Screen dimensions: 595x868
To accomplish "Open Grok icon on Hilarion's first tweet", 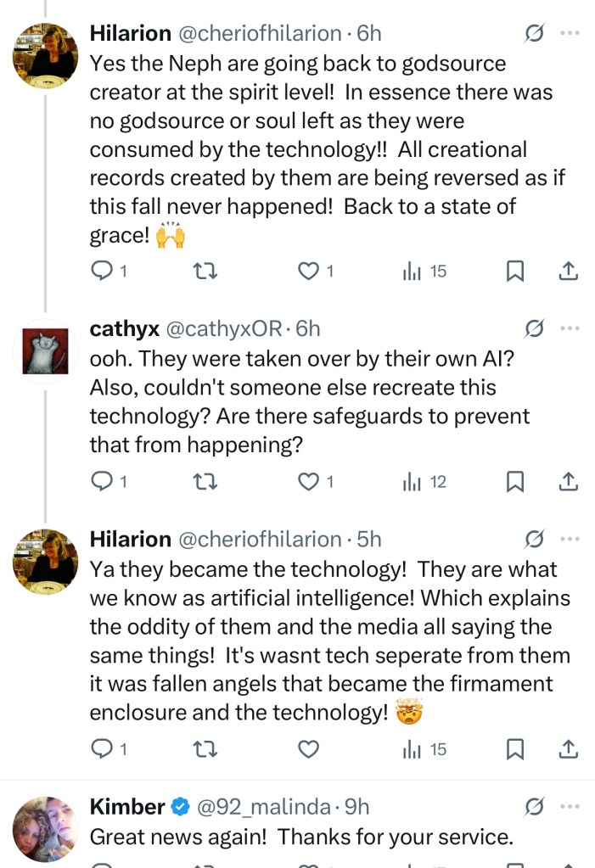I will (x=534, y=33).
